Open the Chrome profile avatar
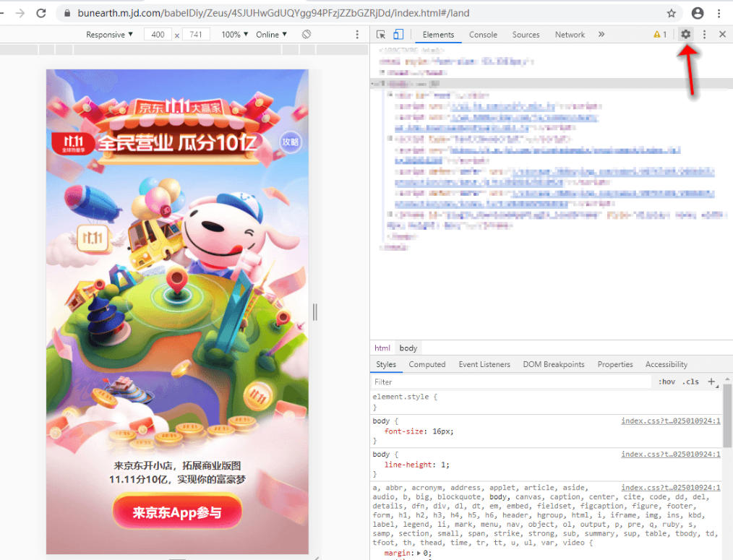 [x=698, y=13]
